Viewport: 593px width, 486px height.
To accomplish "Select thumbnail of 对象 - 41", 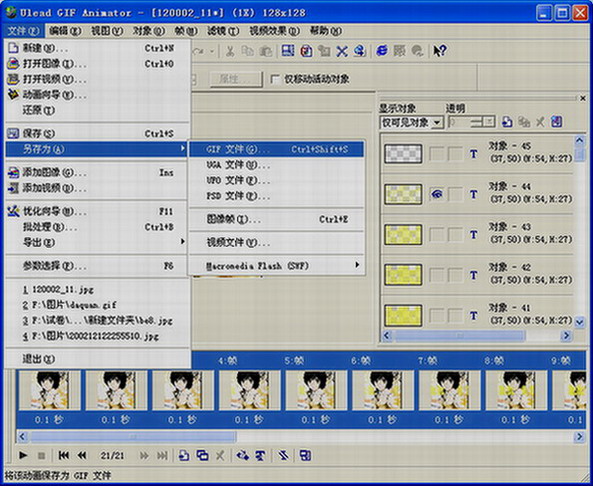I will pos(403,316).
